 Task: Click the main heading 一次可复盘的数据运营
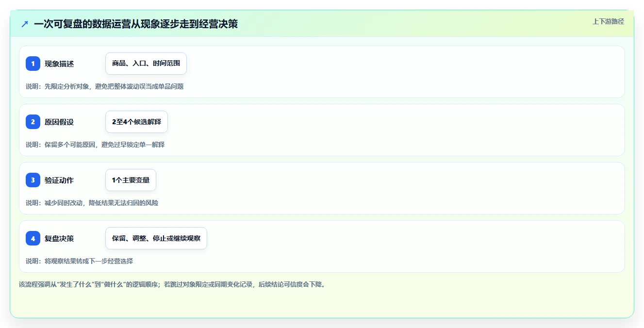point(136,24)
